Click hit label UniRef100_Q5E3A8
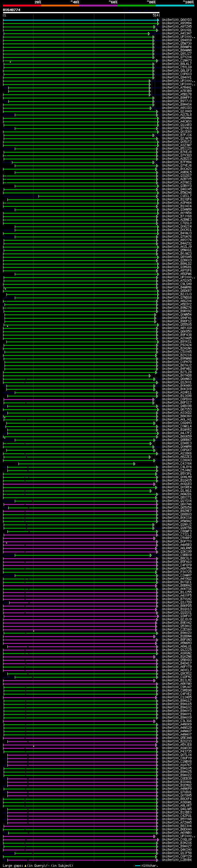The image size is (197, 868). tap(177, 737)
